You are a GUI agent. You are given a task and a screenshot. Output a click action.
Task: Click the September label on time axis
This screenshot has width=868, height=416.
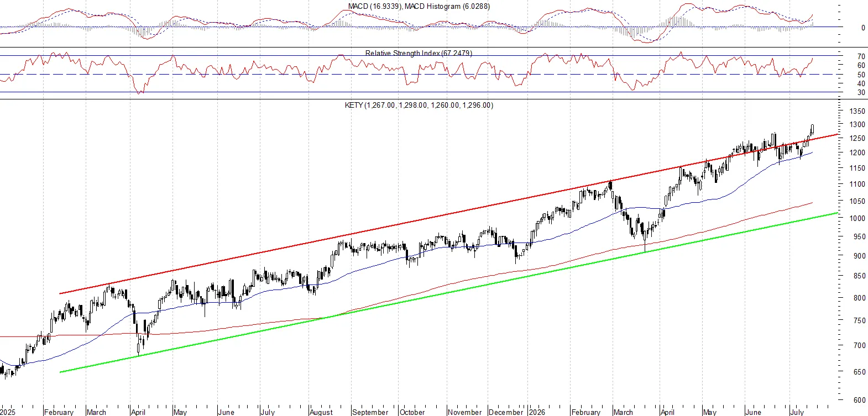(x=370, y=412)
